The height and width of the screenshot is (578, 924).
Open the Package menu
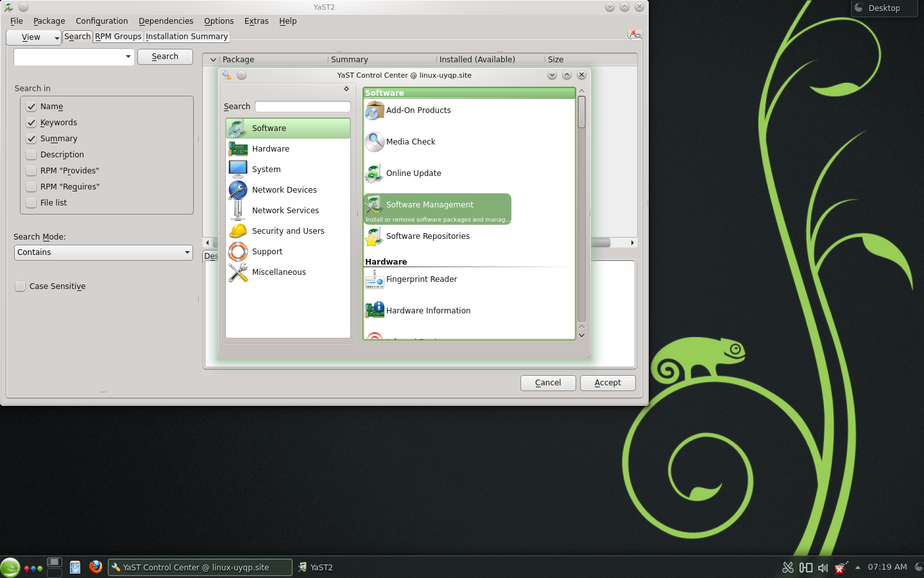49,21
